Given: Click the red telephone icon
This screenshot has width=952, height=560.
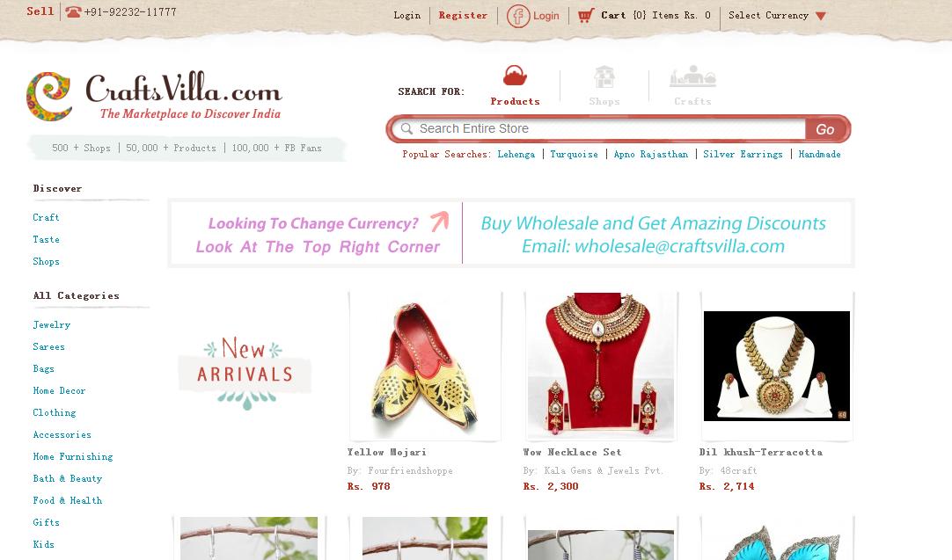Looking at the screenshot, I should (73, 11).
